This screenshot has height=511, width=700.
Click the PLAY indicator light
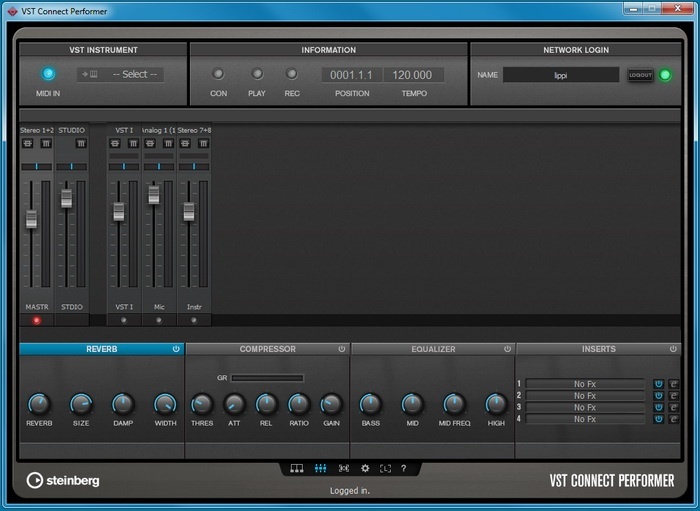tap(257, 74)
